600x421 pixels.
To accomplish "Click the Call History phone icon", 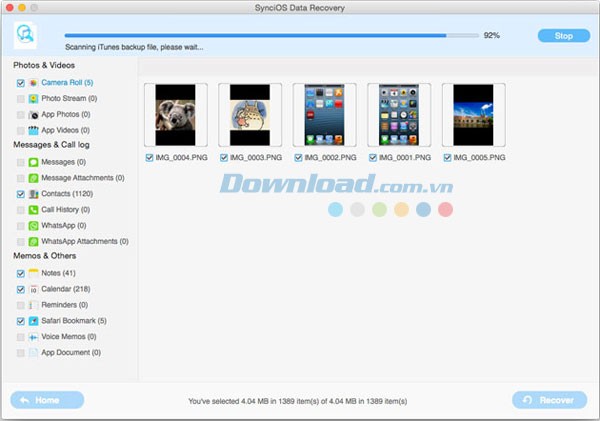I will [x=34, y=210].
